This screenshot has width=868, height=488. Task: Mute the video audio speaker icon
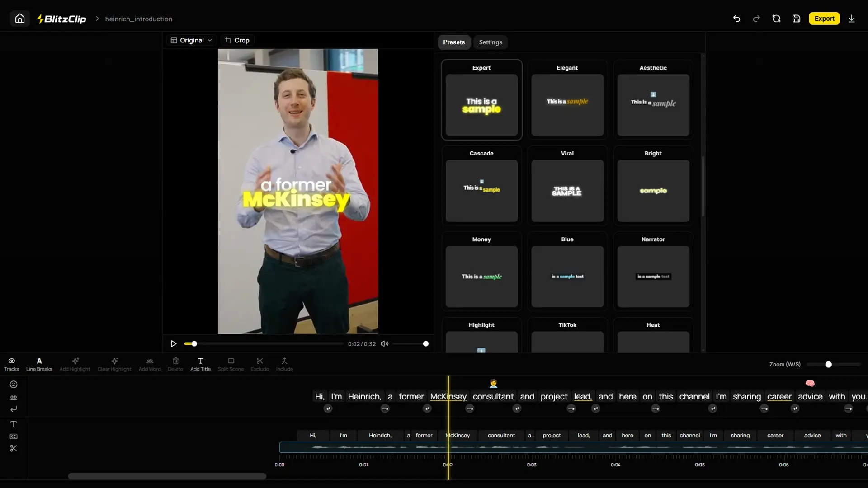(x=385, y=344)
